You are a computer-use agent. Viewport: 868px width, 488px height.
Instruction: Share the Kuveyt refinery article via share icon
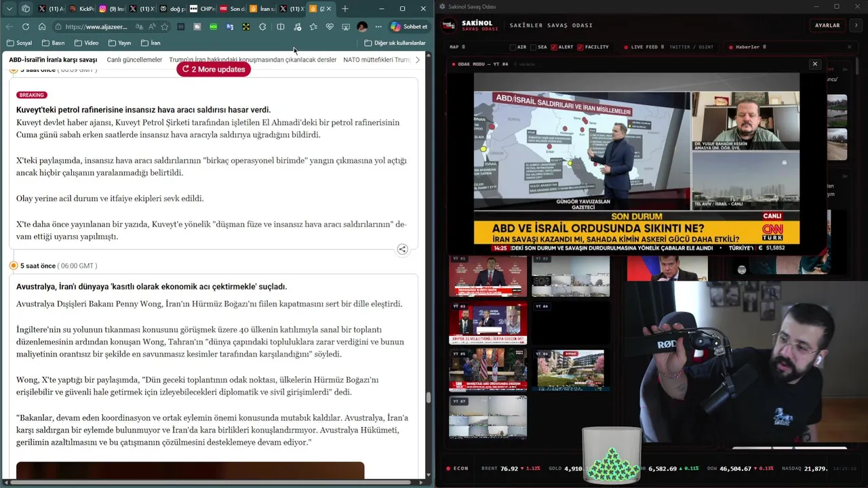click(402, 249)
